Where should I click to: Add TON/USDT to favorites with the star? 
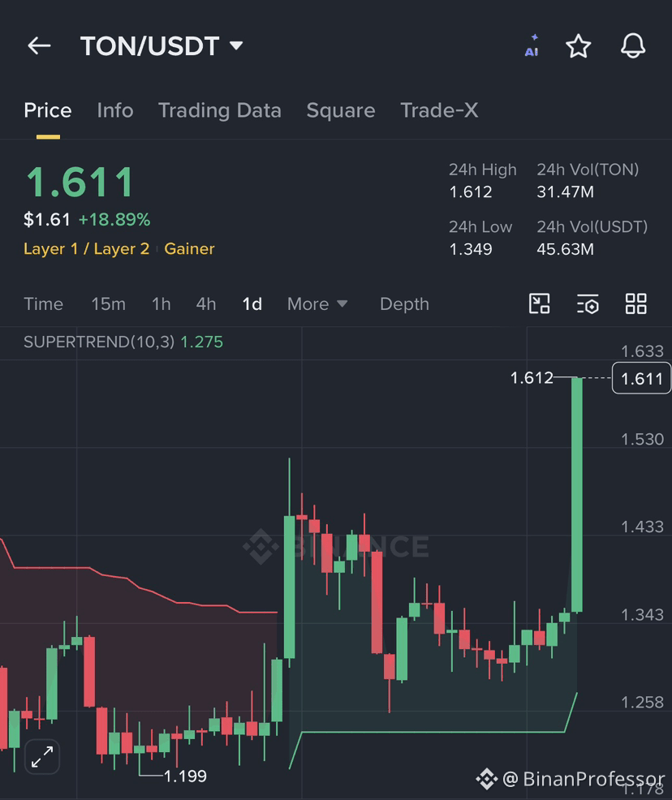click(x=579, y=46)
